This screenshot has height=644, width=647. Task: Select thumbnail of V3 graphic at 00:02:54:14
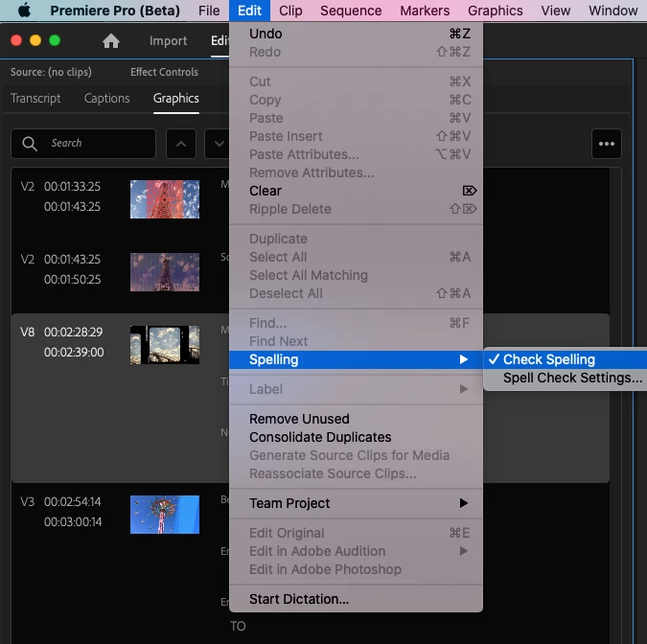click(x=165, y=515)
